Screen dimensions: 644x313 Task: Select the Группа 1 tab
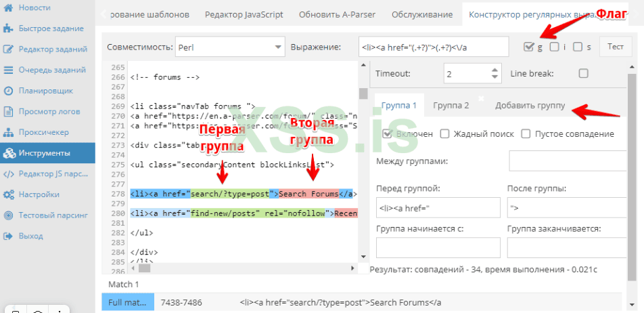[399, 105]
